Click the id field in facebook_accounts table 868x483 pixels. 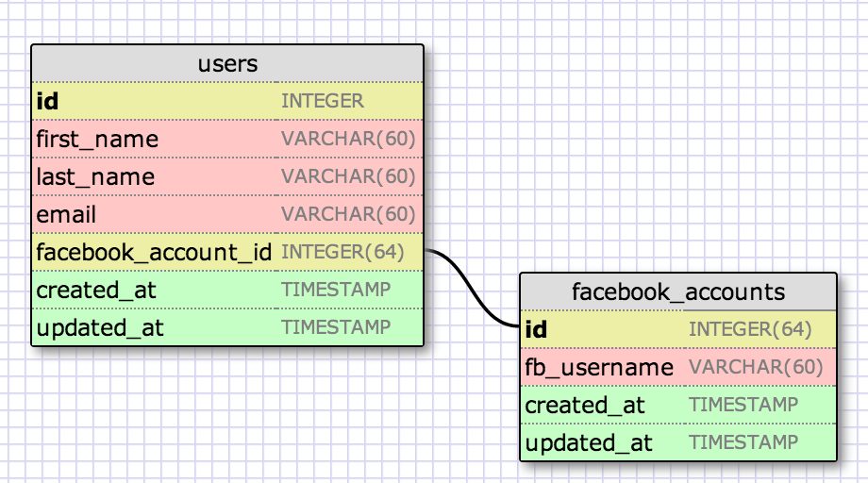click(x=536, y=329)
